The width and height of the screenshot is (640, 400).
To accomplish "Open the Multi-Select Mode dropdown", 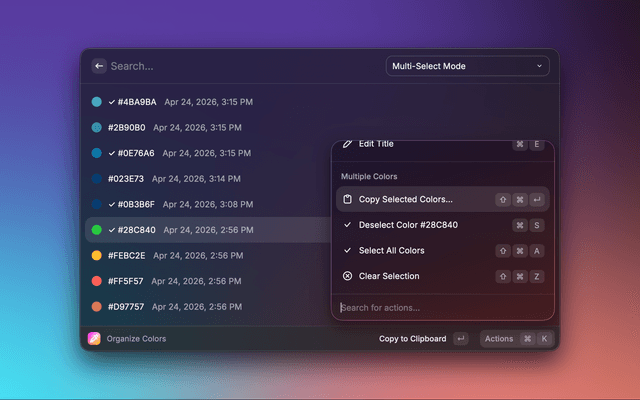I will 467,67.
